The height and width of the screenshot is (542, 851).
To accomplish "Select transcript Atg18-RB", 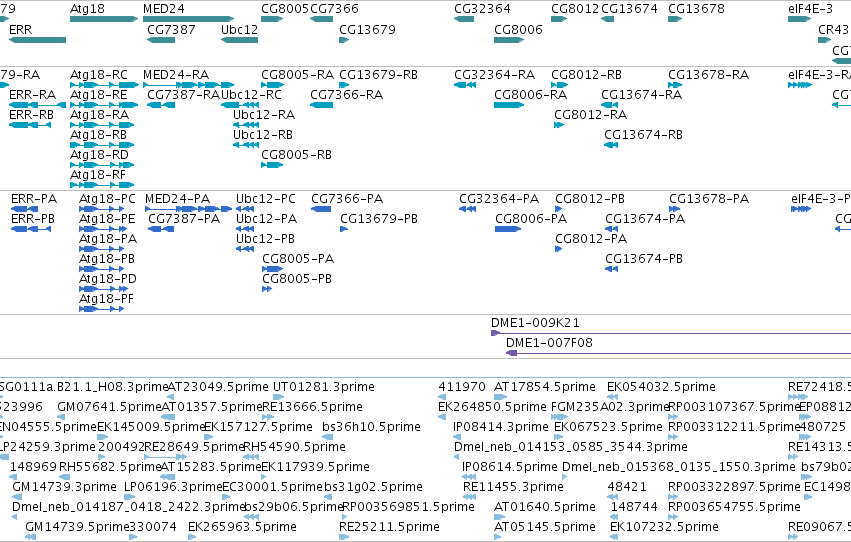I will [98, 135].
